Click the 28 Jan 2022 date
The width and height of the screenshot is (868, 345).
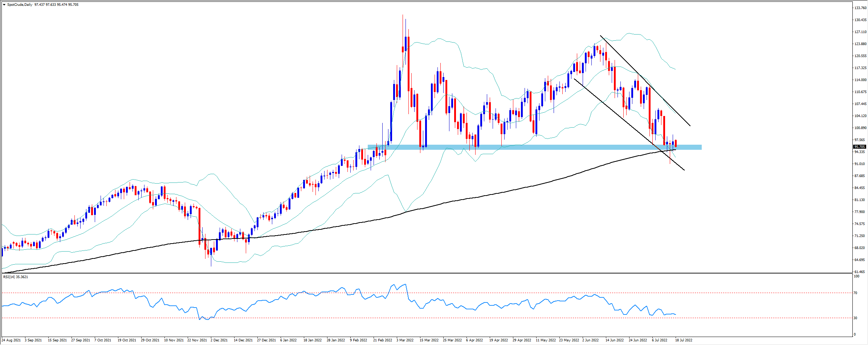coord(336,340)
